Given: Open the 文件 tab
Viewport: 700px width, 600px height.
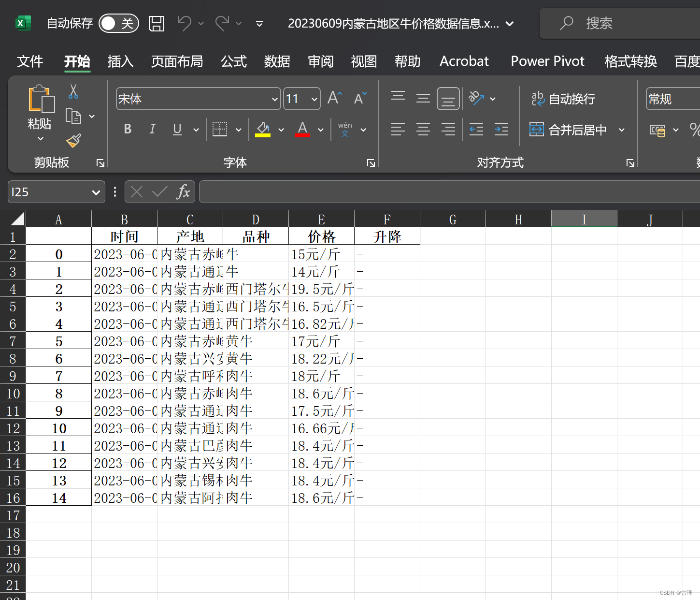Looking at the screenshot, I should coord(30,61).
